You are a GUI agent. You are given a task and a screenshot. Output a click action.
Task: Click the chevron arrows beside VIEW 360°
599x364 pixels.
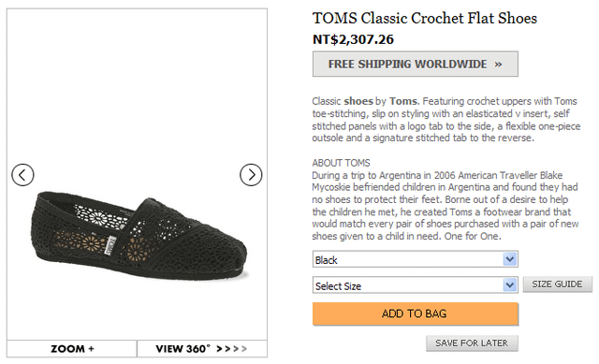tap(231, 349)
